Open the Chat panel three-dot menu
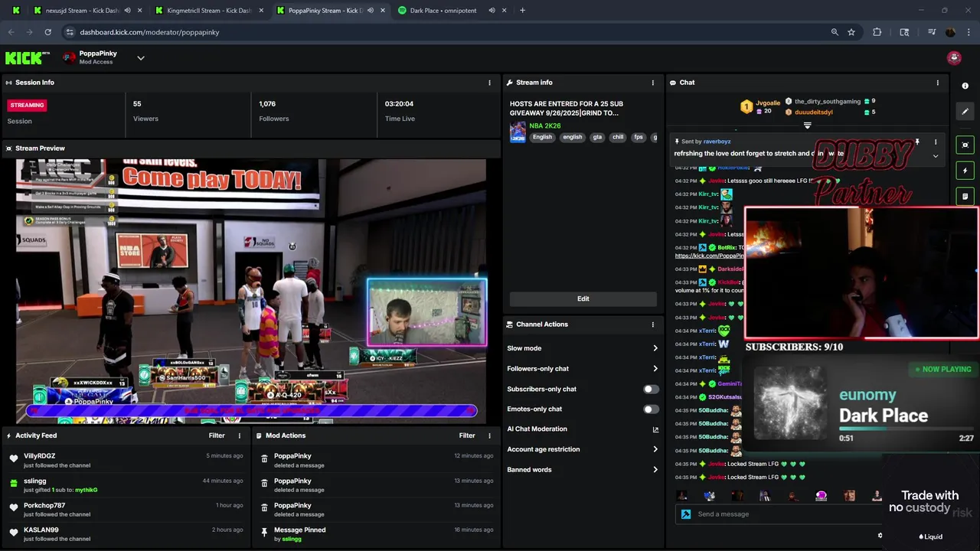 [938, 83]
